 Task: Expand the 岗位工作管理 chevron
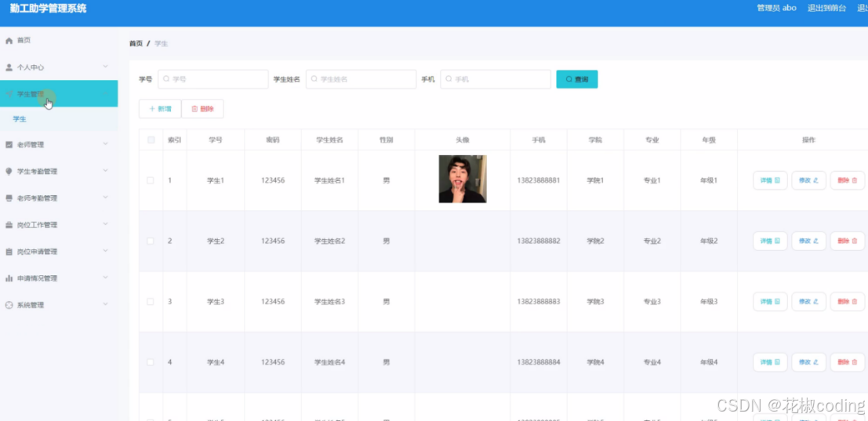point(105,224)
